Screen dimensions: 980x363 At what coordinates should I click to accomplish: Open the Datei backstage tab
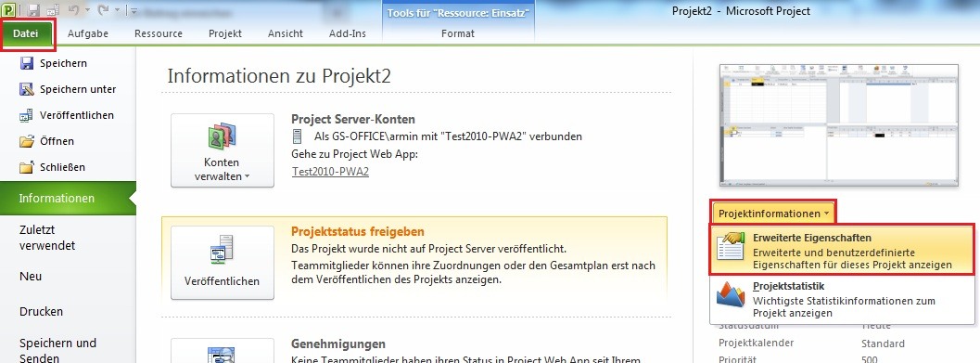[28, 33]
